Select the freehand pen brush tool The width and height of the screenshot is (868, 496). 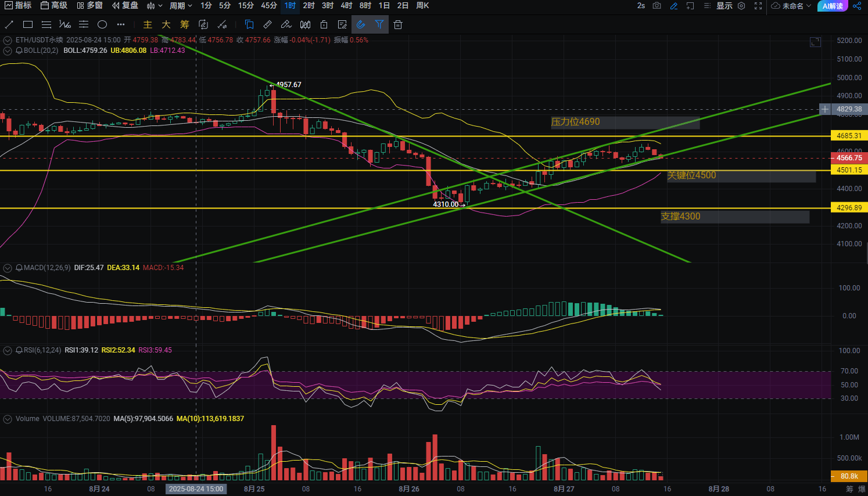[286, 24]
